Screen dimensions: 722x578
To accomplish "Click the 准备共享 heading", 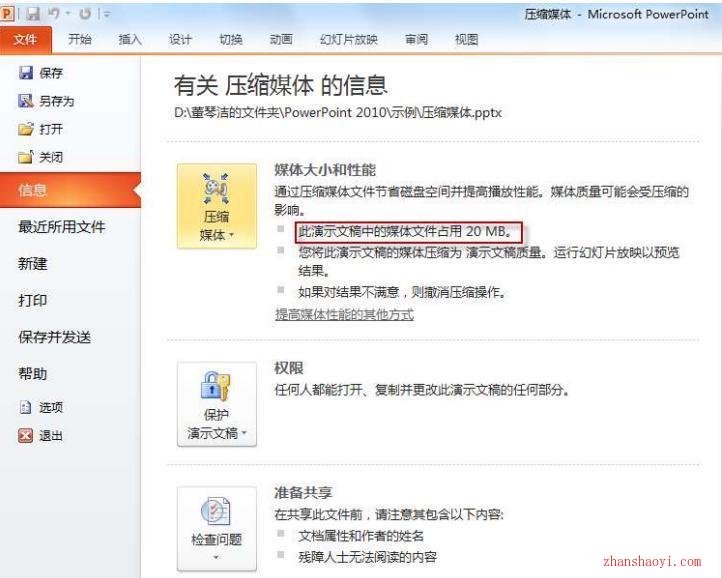I will pyautogui.click(x=303, y=492).
